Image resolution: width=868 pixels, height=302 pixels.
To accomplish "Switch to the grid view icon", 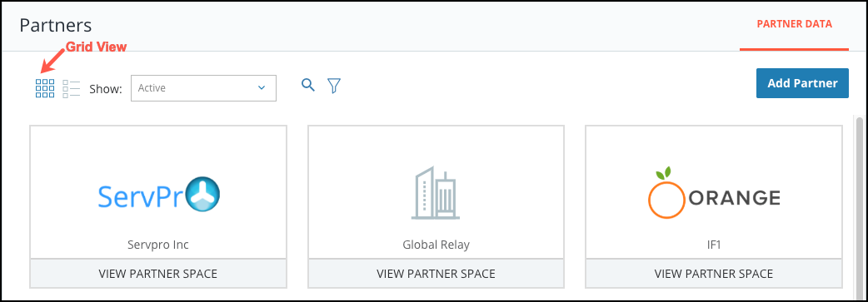I will (45, 88).
